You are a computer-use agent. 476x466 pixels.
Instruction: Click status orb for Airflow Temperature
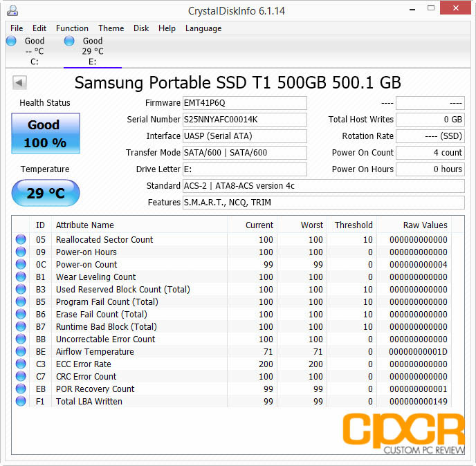21,351
